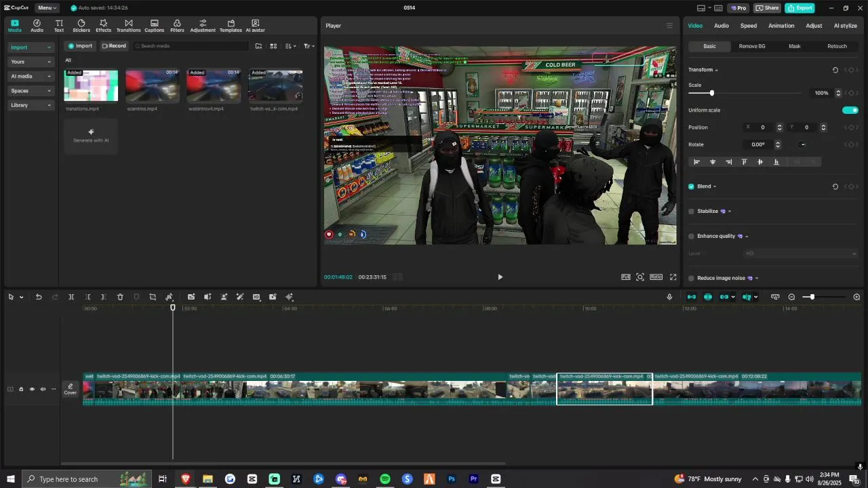The height and width of the screenshot is (488, 868).
Task: Click the Search media input field
Action: tap(191, 46)
